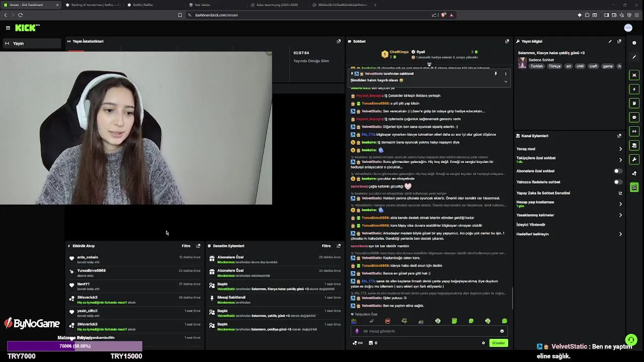Click the craft tag chip
This screenshot has height=362, width=644.
click(x=594, y=66)
